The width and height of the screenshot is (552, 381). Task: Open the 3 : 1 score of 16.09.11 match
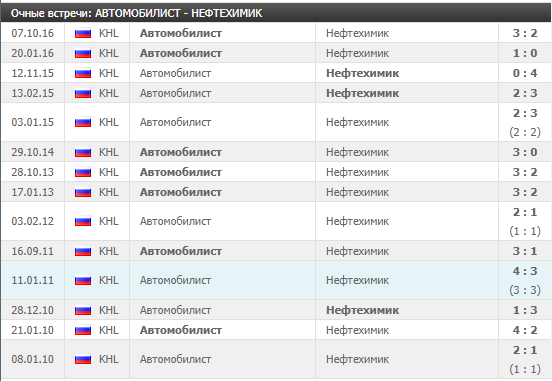tap(525, 251)
